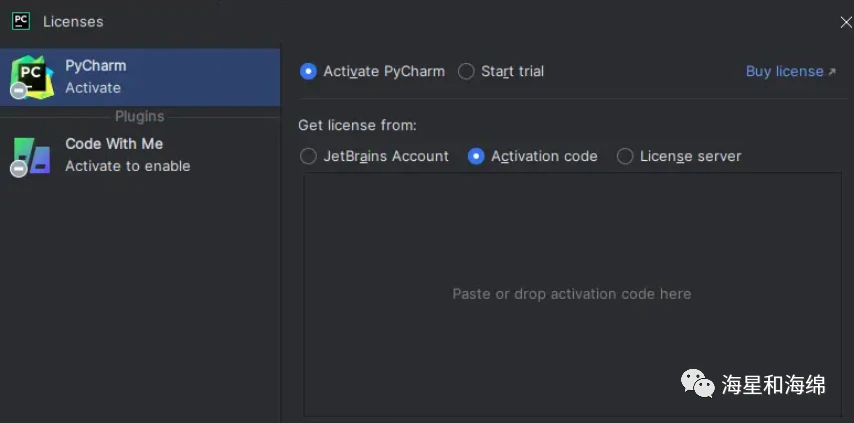Click the Licenses window title text

point(73,22)
